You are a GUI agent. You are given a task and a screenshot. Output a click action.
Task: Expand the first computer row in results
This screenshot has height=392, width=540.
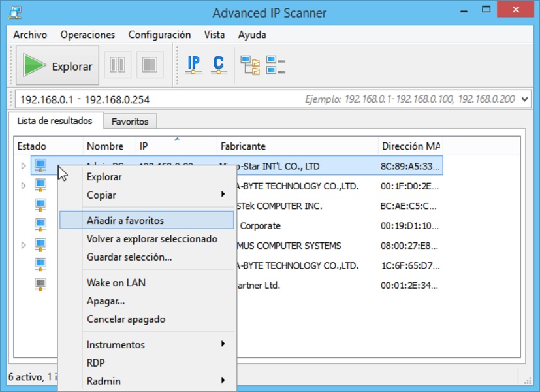coord(24,166)
